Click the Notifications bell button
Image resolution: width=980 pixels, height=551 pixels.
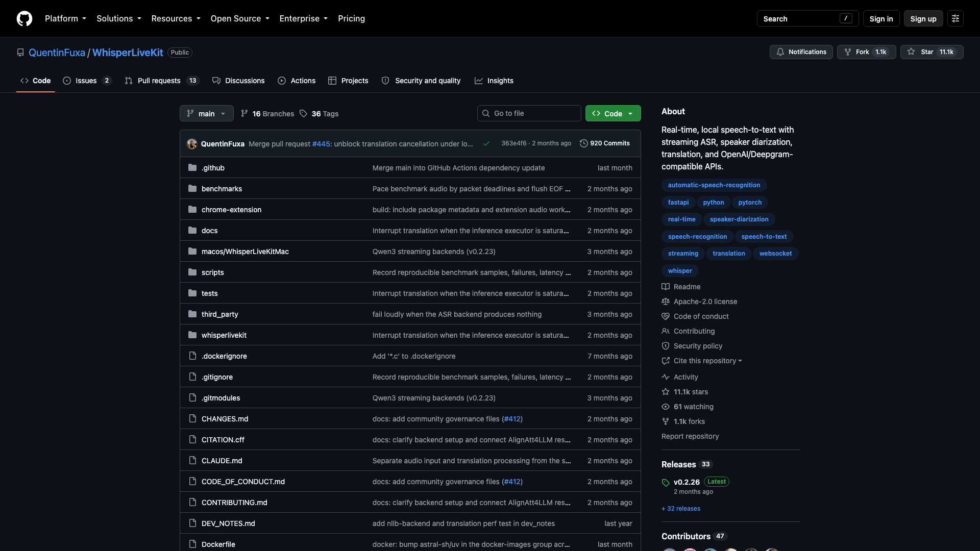(801, 52)
